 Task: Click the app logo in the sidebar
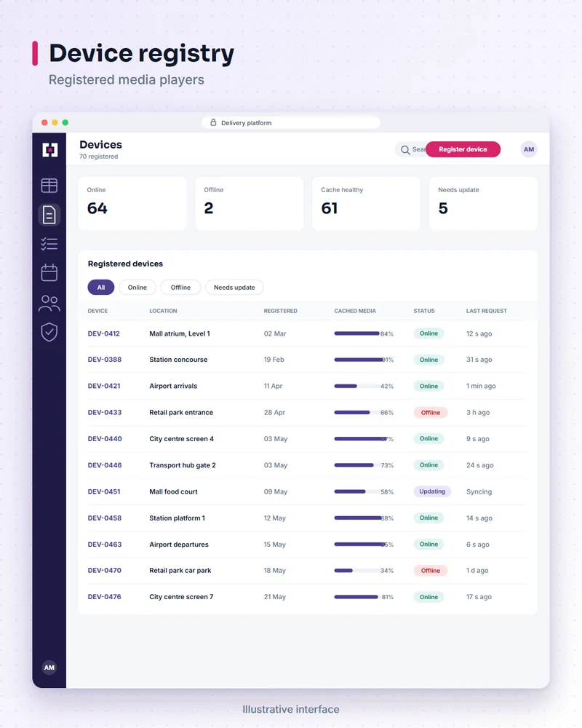coord(49,150)
